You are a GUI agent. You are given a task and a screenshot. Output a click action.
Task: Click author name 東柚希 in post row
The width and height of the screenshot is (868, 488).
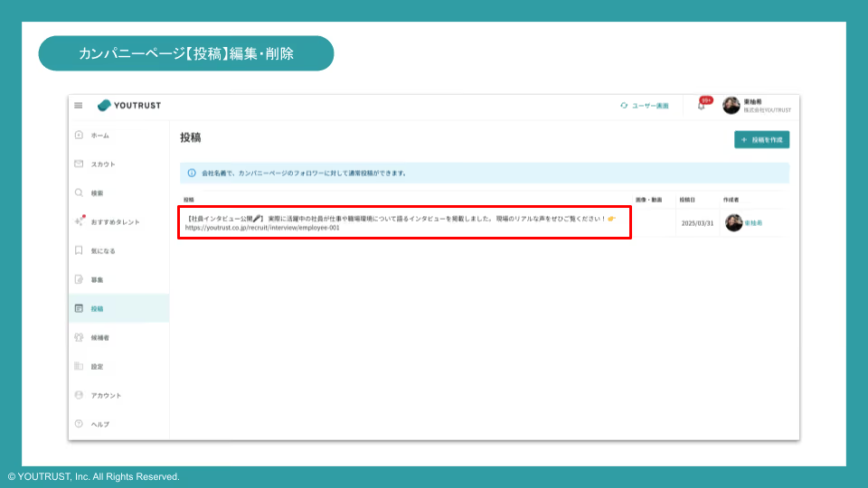coord(753,222)
